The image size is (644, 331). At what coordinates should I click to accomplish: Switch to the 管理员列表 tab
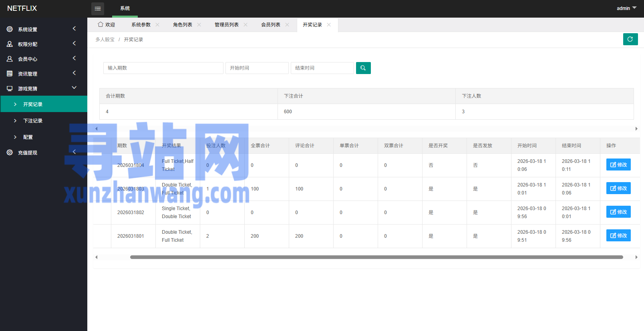[226, 25]
